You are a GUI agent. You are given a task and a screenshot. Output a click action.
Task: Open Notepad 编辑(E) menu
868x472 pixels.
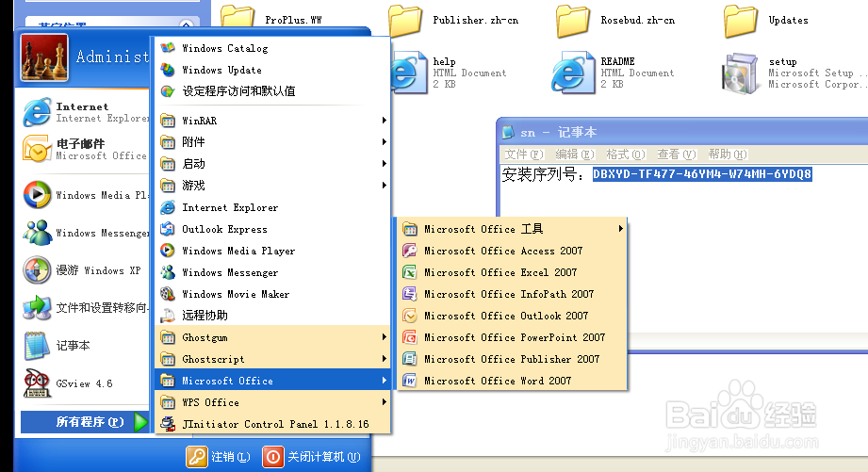575,155
